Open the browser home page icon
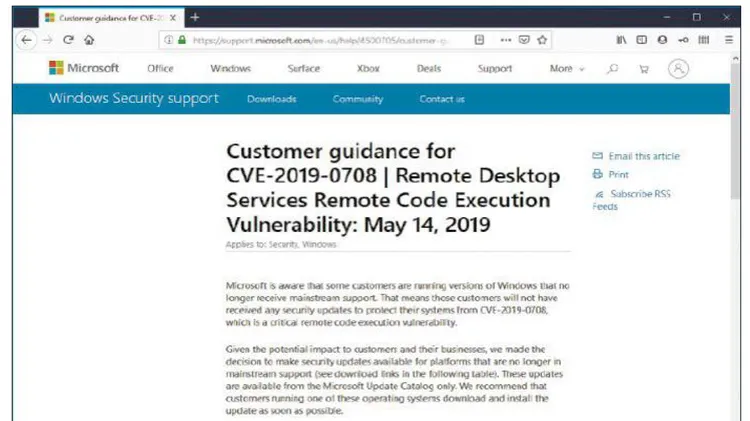Screen dimensions: 750x421 (89, 40)
